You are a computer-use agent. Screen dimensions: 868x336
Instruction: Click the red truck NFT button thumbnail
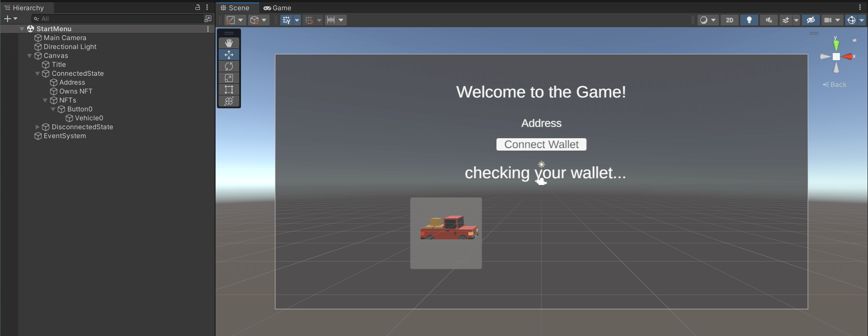pyautogui.click(x=446, y=233)
